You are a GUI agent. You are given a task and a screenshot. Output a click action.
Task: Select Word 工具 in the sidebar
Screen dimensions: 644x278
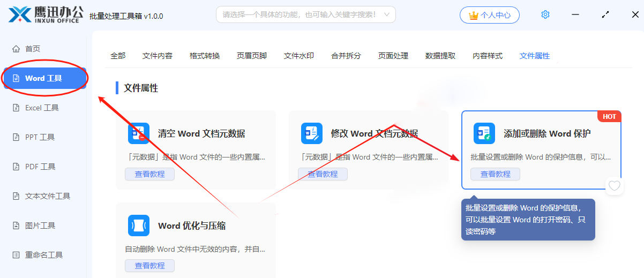[x=45, y=78]
